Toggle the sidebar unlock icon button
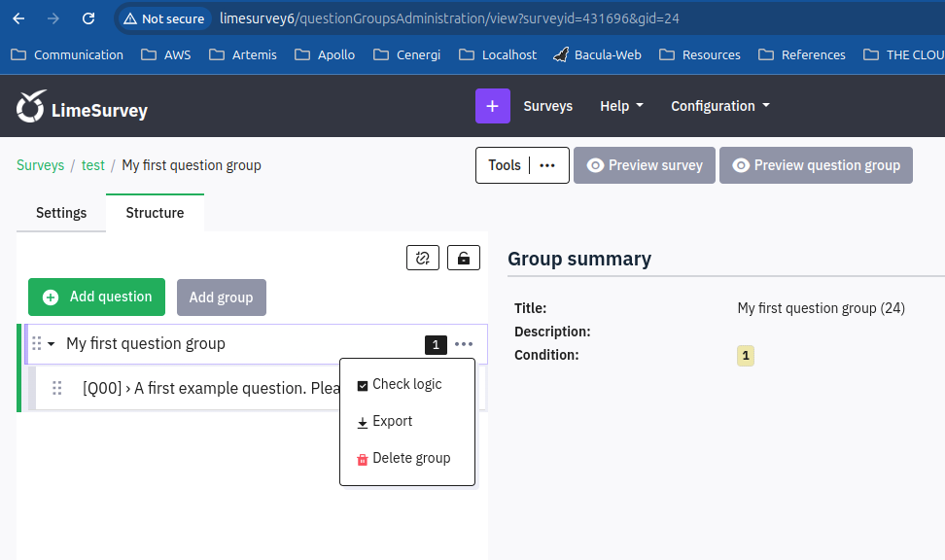 click(463, 258)
